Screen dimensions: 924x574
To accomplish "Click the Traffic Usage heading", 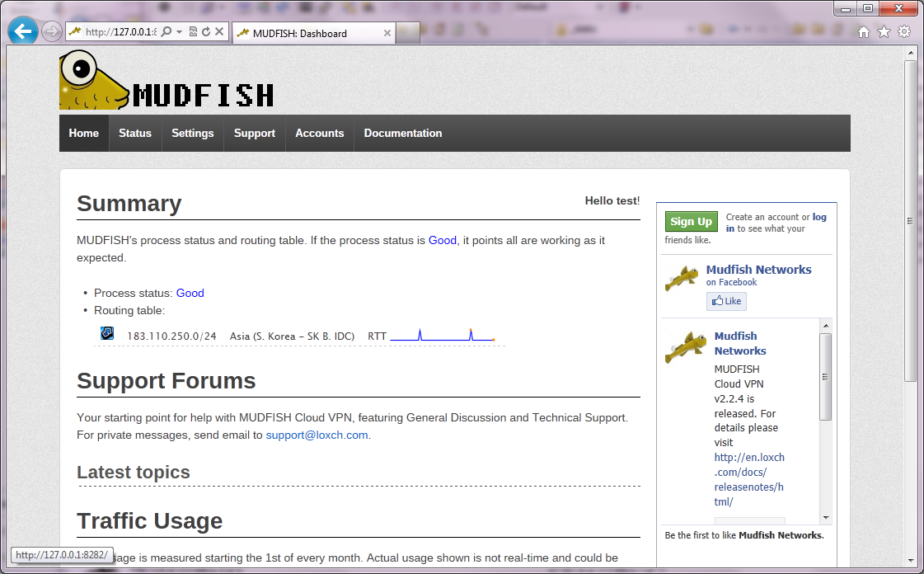I will coord(150,521).
